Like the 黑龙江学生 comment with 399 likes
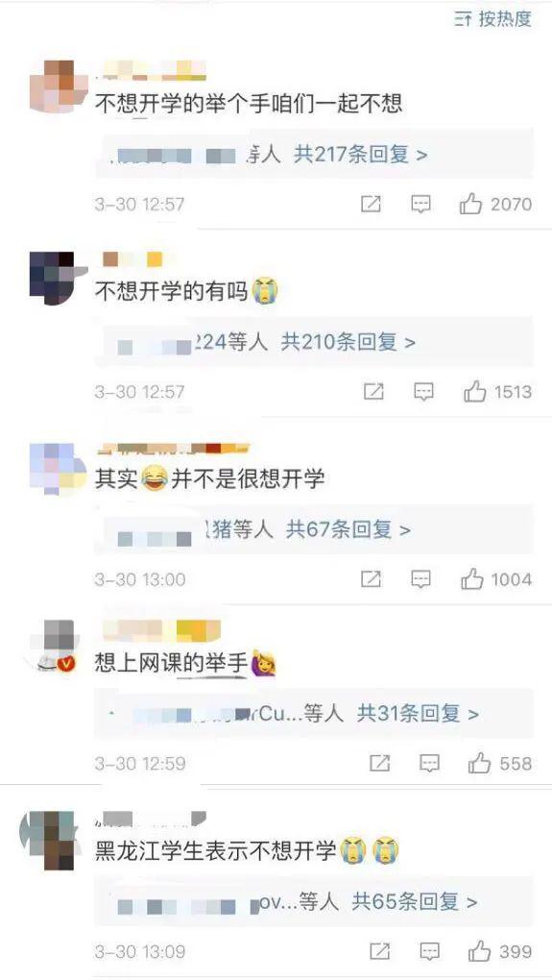Image resolution: width=552 pixels, height=980 pixels. point(479,951)
